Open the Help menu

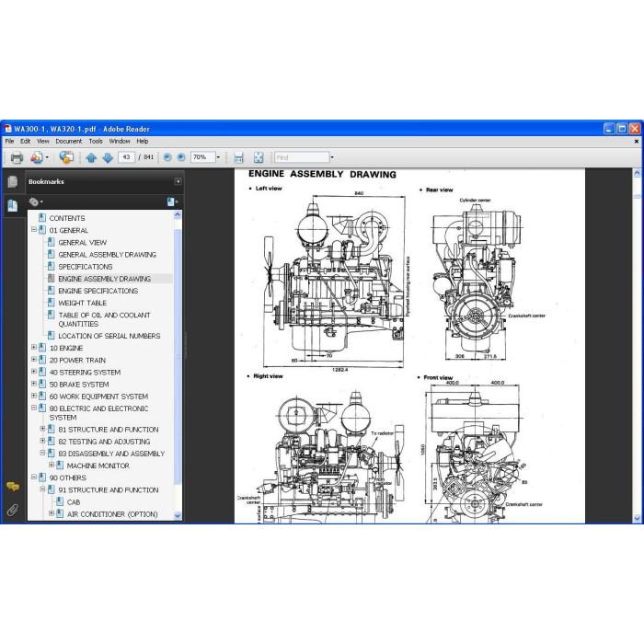pyautogui.click(x=142, y=141)
